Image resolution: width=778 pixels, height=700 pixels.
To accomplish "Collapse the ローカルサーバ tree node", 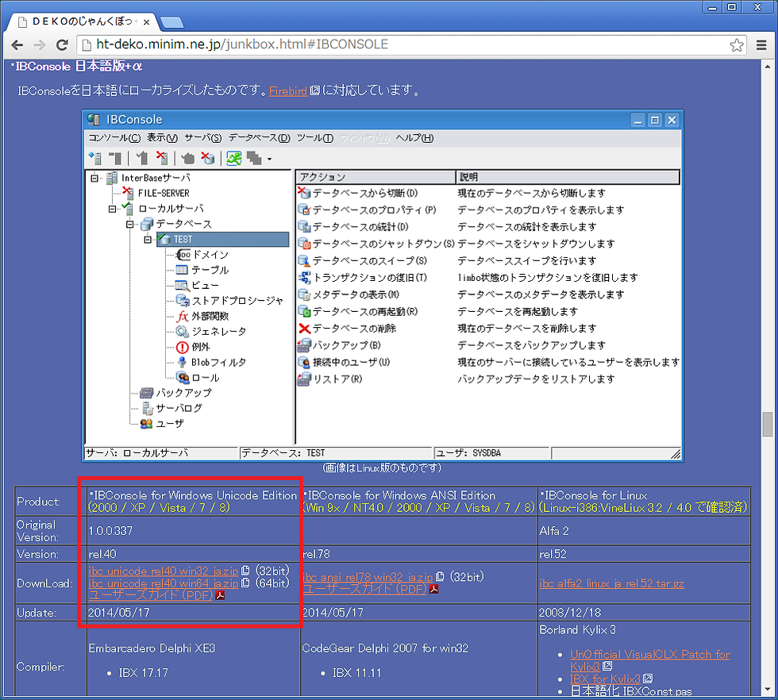I will pyautogui.click(x=112, y=209).
